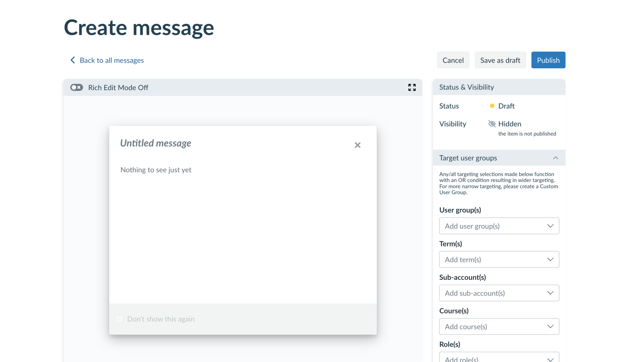Toggle Rich Edit Mode Off switch
The image size is (644, 362).
tap(76, 87)
